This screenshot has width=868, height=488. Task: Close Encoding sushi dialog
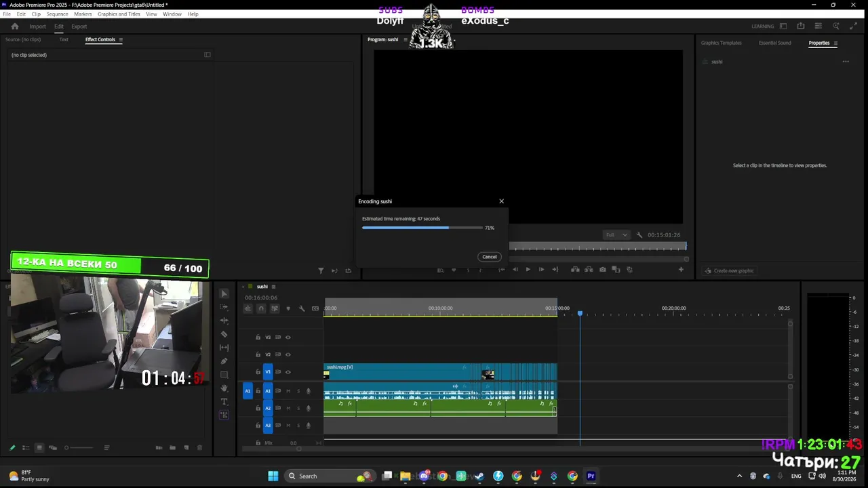point(502,201)
